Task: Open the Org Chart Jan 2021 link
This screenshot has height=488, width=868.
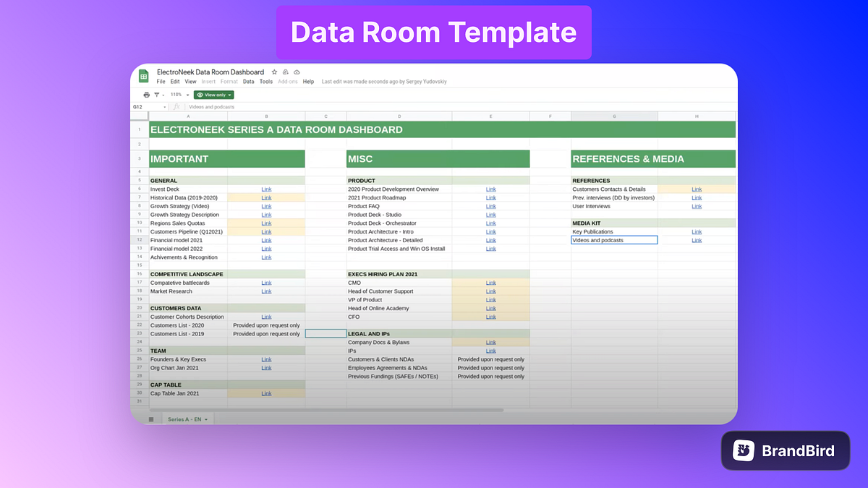Action: tap(266, 368)
